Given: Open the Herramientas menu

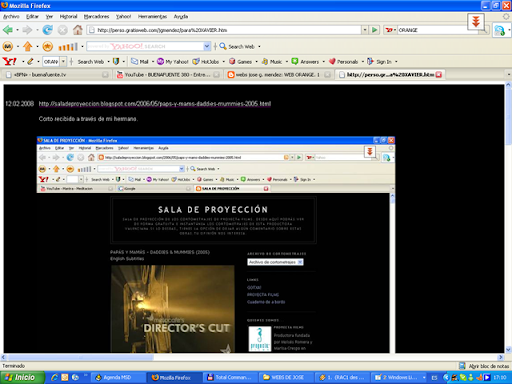Looking at the screenshot, I should pyautogui.click(x=152, y=16).
